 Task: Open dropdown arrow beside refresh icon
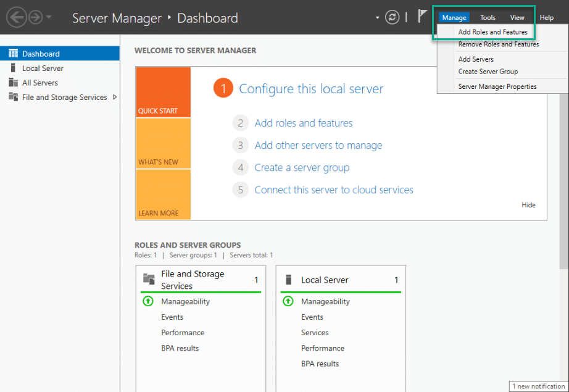click(378, 17)
